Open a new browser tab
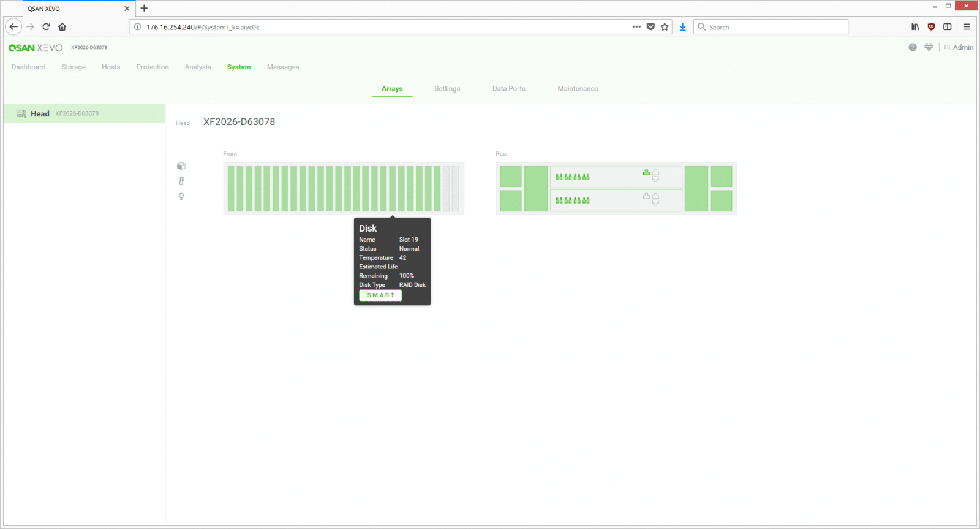 pyautogui.click(x=144, y=8)
